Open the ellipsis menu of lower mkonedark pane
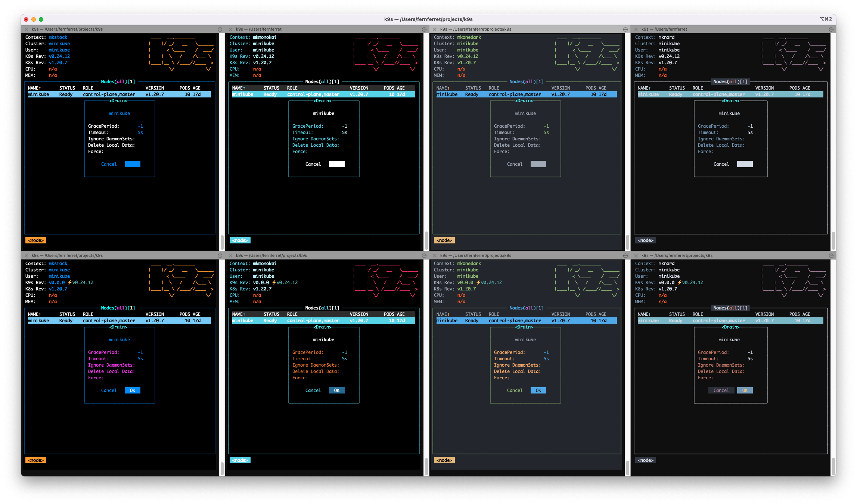 click(625, 256)
